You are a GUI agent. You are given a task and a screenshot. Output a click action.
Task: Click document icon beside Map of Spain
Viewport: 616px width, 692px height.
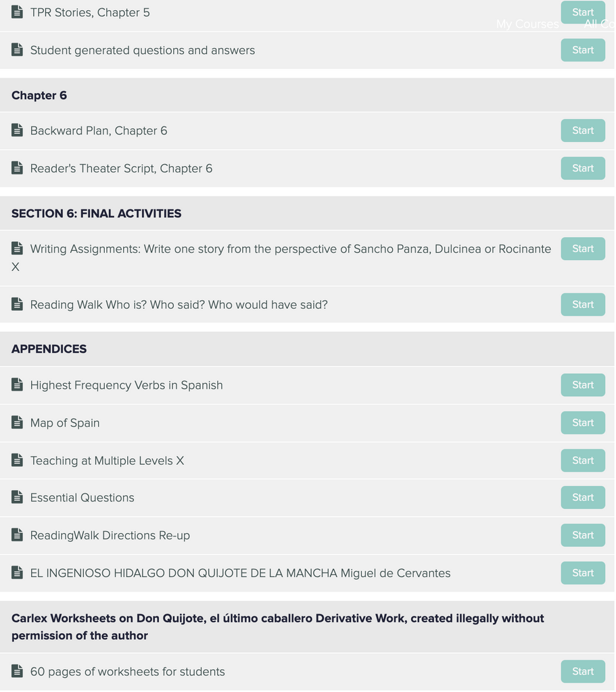click(x=17, y=422)
